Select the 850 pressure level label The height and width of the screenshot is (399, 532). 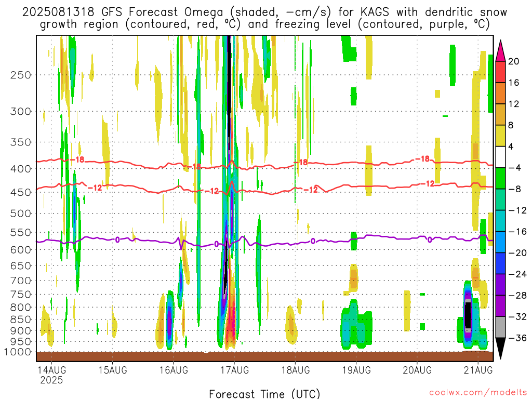[x=21, y=320]
